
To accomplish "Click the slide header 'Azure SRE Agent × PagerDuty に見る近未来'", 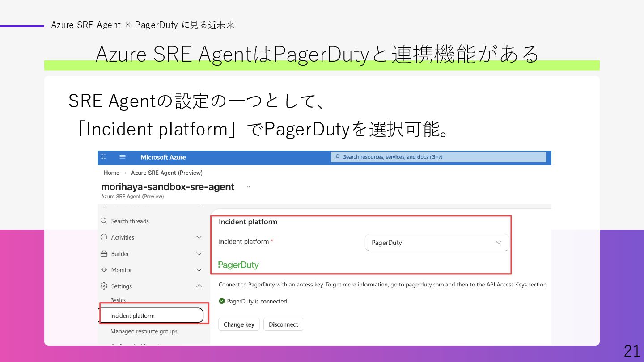I will click(143, 25).
